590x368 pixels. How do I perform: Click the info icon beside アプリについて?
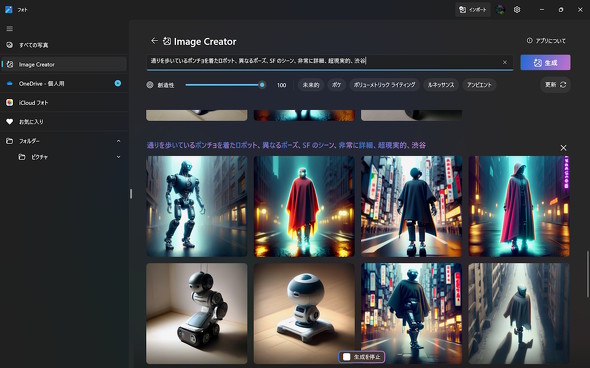(x=529, y=41)
